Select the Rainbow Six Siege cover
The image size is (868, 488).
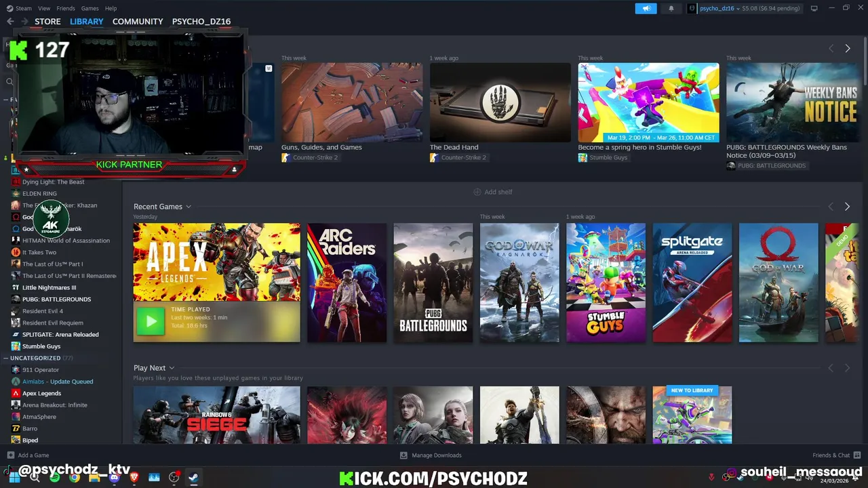point(216,415)
